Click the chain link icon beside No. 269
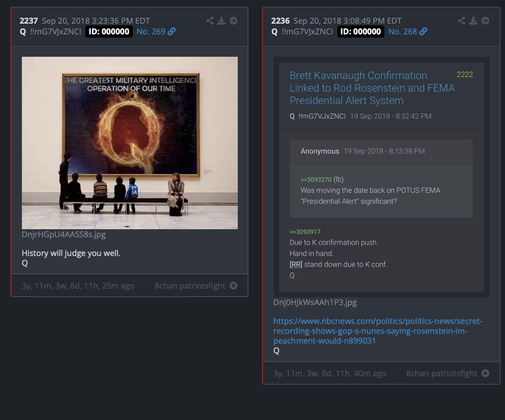 172,32
